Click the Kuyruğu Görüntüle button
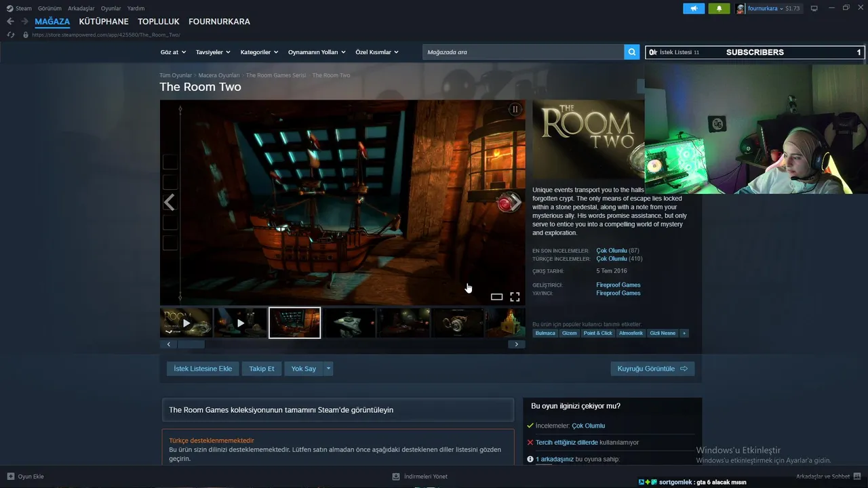The image size is (868, 488). pyautogui.click(x=652, y=369)
